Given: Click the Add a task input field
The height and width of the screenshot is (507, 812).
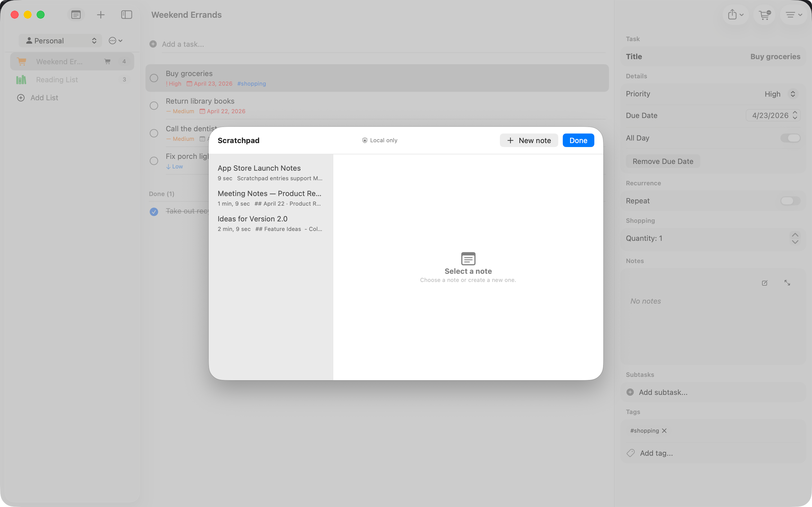Looking at the screenshot, I should point(183,44).
